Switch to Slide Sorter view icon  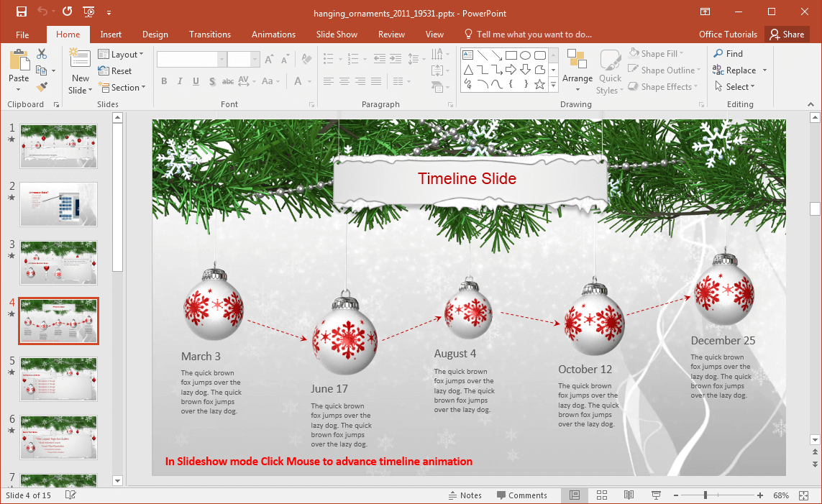pos(602,495)
